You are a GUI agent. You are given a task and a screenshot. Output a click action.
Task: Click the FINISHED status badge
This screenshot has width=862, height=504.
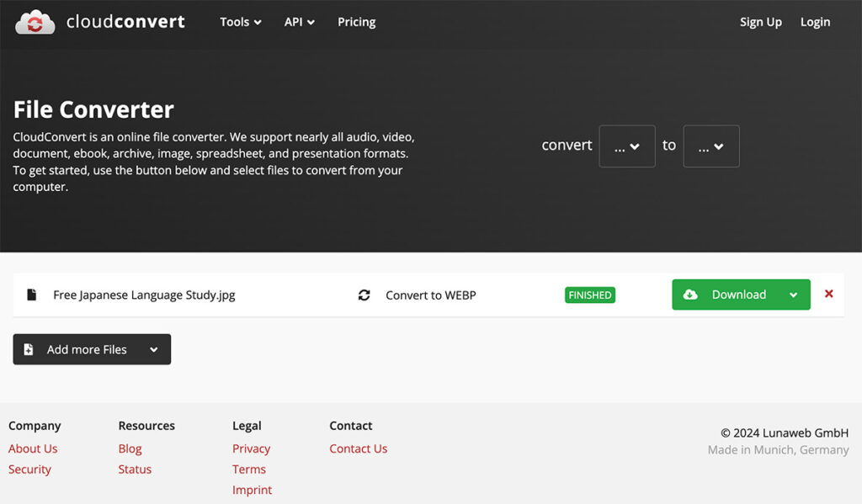(x=589, y=294)
